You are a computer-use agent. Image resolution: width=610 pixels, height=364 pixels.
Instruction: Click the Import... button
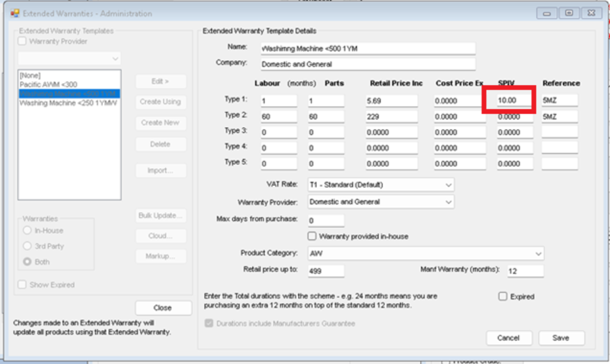[160, 171]
